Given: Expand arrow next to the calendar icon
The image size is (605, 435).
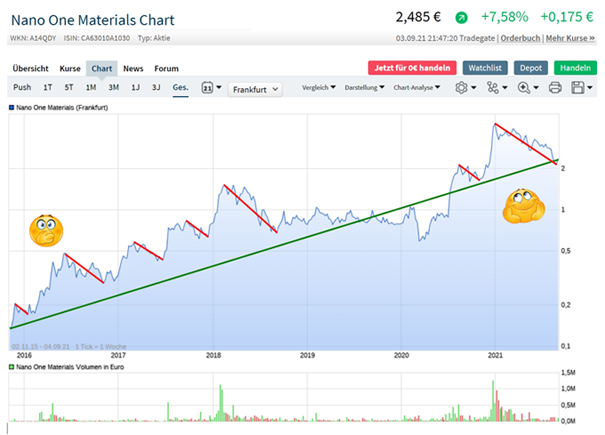Looking at the screenshot, I should click(x=219, y=87).
